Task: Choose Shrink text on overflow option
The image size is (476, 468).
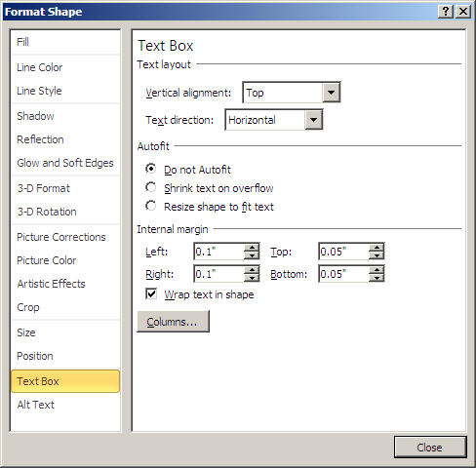Action: pos(151,187)
